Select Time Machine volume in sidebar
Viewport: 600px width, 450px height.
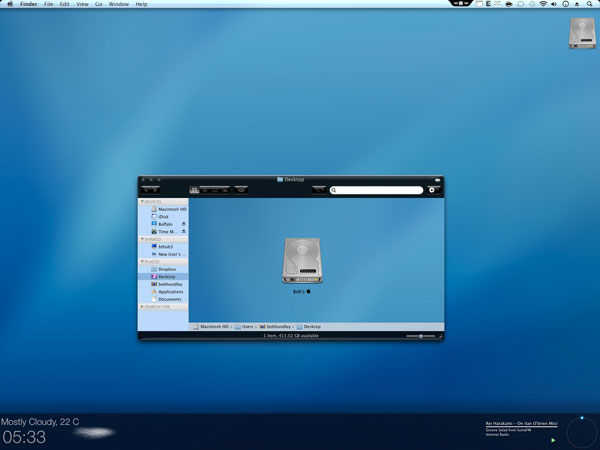pyautogui.click(x=163, y=232)
